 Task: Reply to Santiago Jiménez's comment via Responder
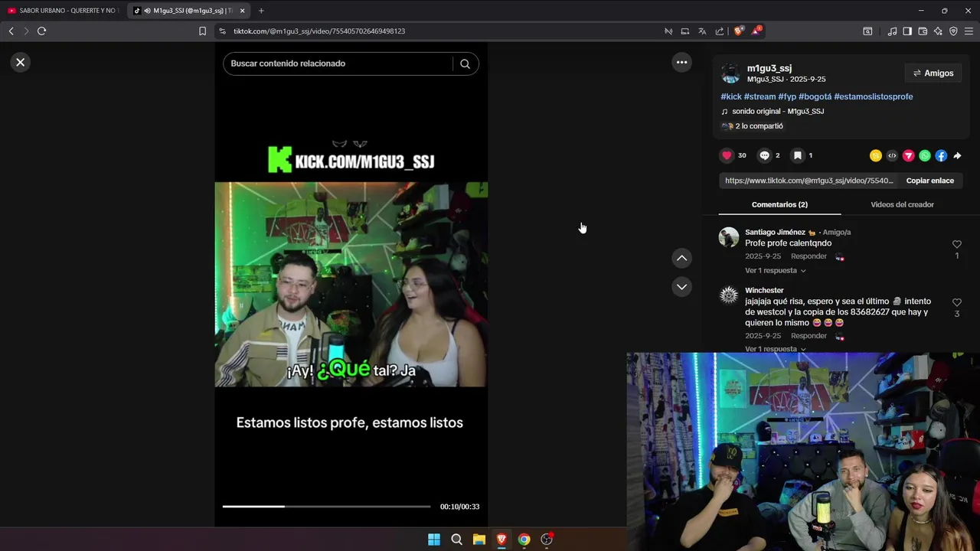(x=808, y=256)
